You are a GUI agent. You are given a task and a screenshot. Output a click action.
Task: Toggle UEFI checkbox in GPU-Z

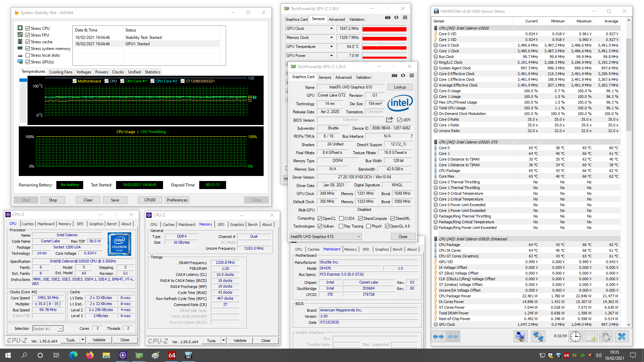coord(399,120)
